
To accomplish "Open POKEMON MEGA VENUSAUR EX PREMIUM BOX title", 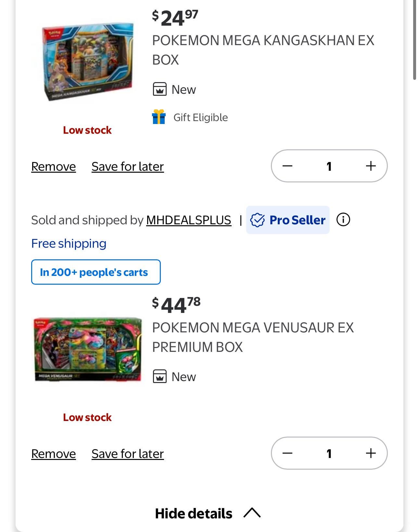I will [x=253, y=337].
